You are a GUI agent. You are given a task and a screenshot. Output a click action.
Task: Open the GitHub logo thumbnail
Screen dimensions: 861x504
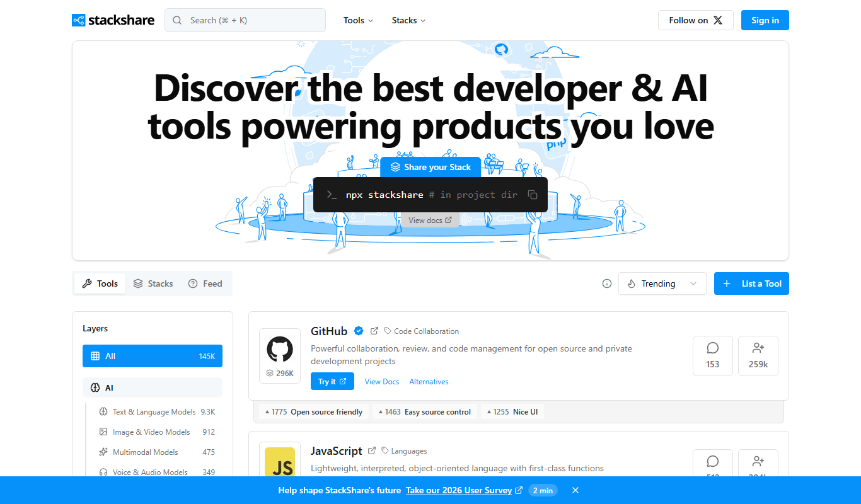click(280, 348)
